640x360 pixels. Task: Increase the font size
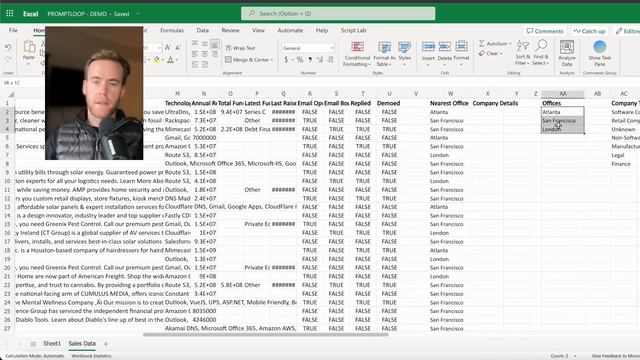(168, 48)
